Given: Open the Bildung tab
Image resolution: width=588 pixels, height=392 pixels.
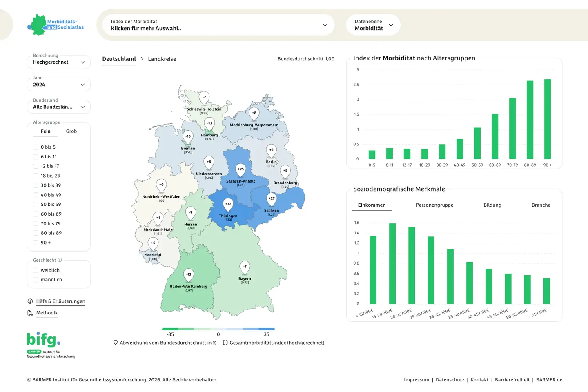Looking at the screenshot, I should [x=492, y=205].
